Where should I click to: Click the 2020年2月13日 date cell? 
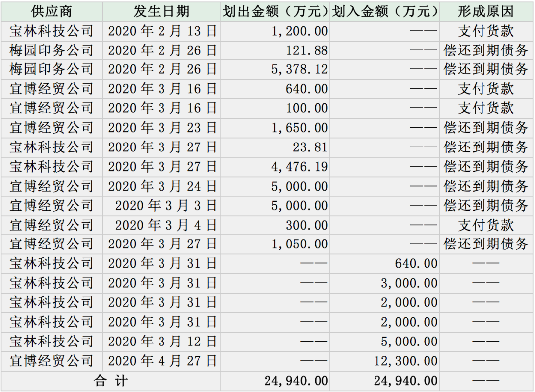(162, 31)
